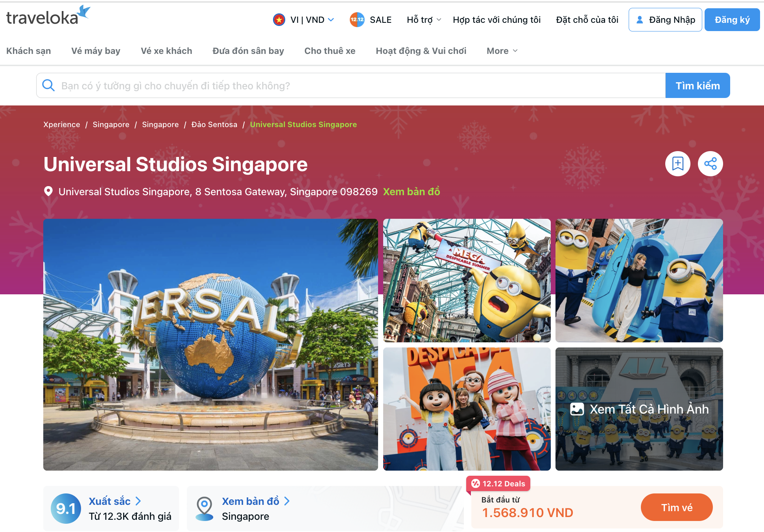Click the gallery icon on last photo
The height and width of the screenshot is (532, 764).
577,409
